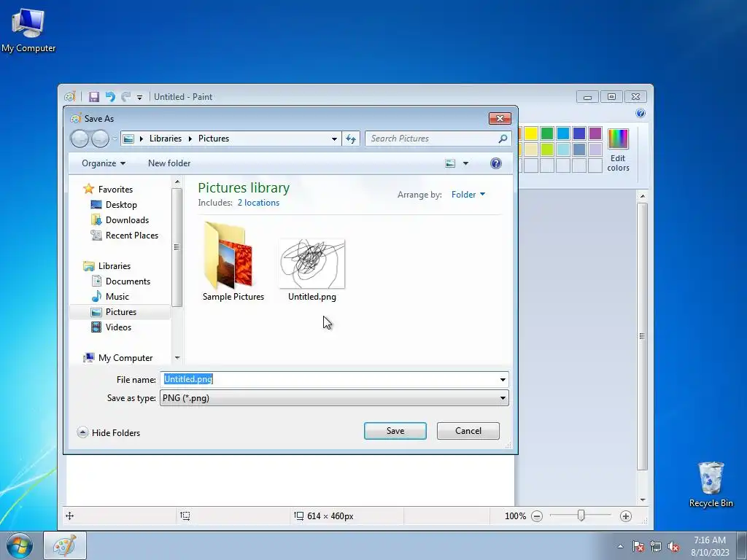Select the green color swatch in Paint

tap(547, 133)
